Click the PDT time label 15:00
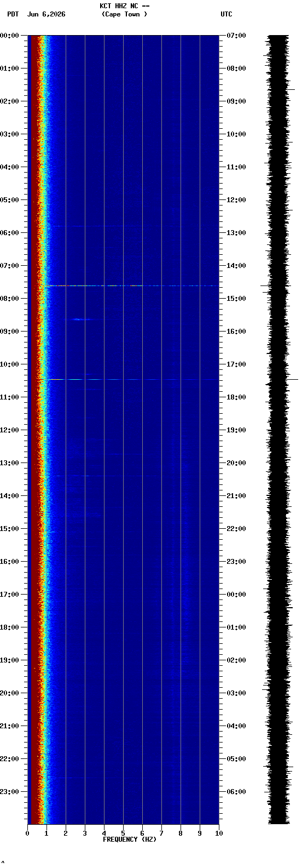The width and height of the screenshot is (302, 868). 10,529
